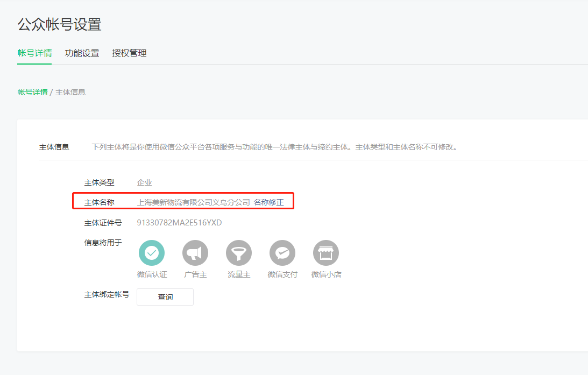Select the 主体信息 breadcrumb text
Viewport: 588px width, 375px height.
click(70, 92)
